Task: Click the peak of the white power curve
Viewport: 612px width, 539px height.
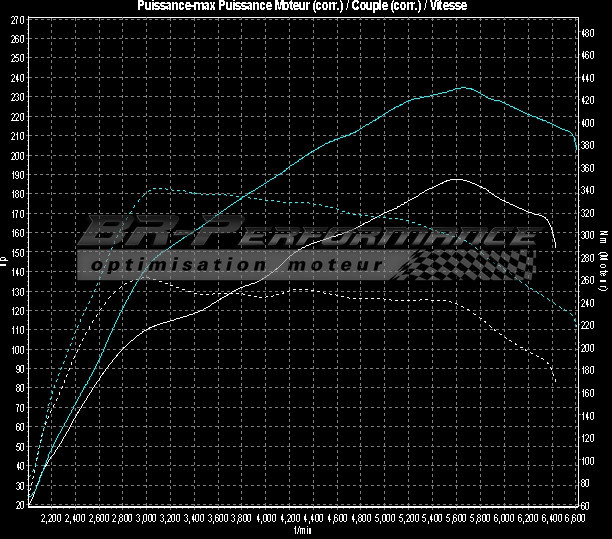Action: coord(456,180)
